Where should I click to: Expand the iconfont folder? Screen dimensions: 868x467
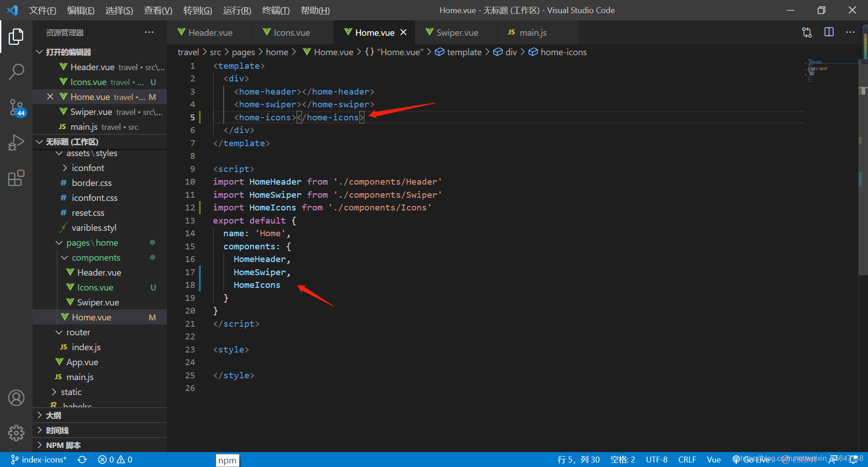[99, 168]
